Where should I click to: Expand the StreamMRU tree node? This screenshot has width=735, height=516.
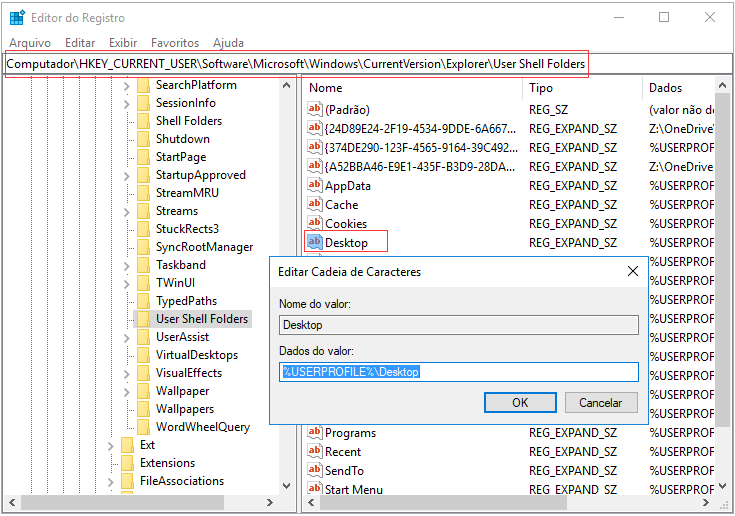pos(127,193)
